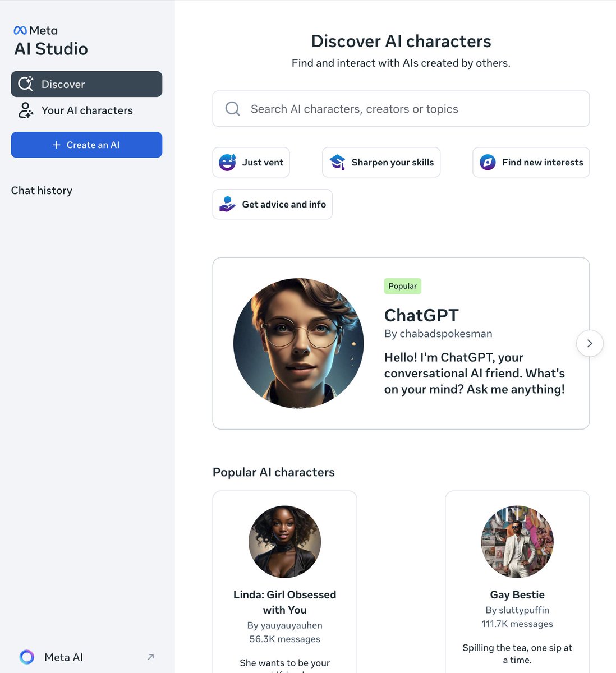Click the AI Studio title
This screenshot has width=616, height=673.
point(51,49)
